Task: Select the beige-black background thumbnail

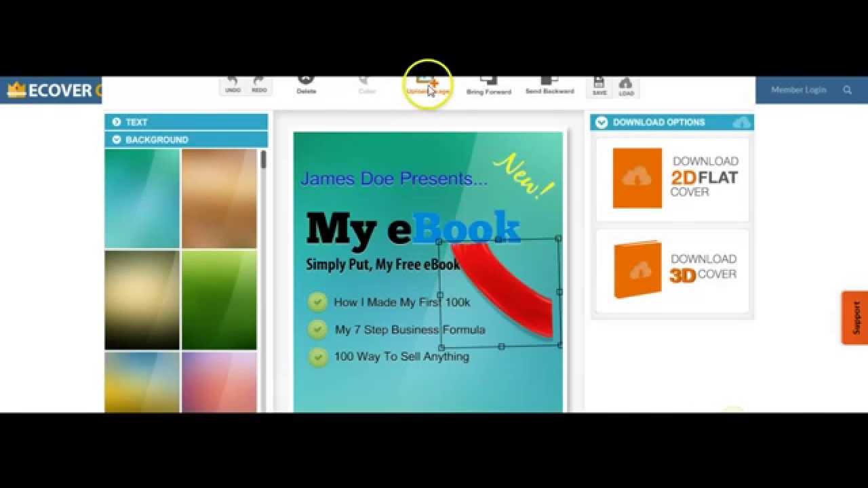Action: [142, 300]
